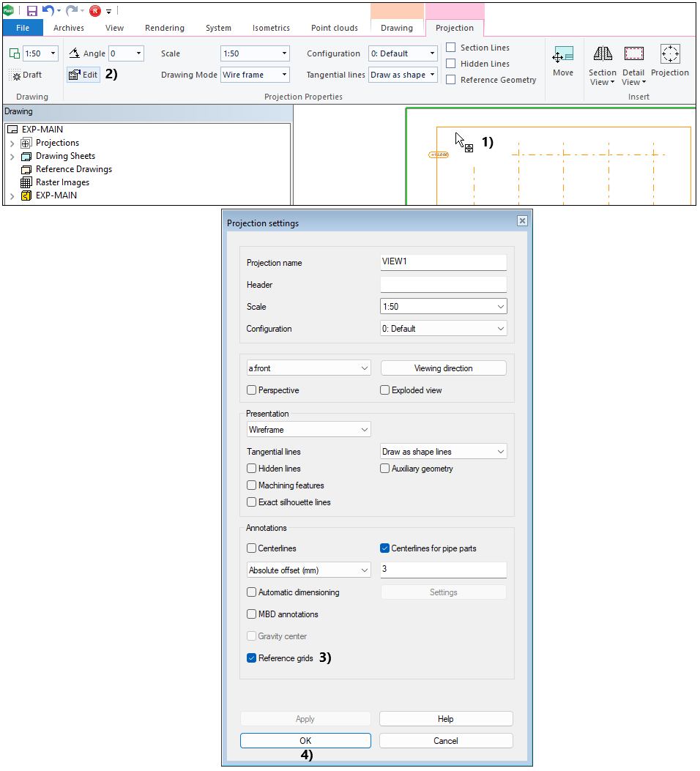This screenshot has height=771, width=700.
Task: Click the Projection name input field
Action: click(x=443, y=262)
